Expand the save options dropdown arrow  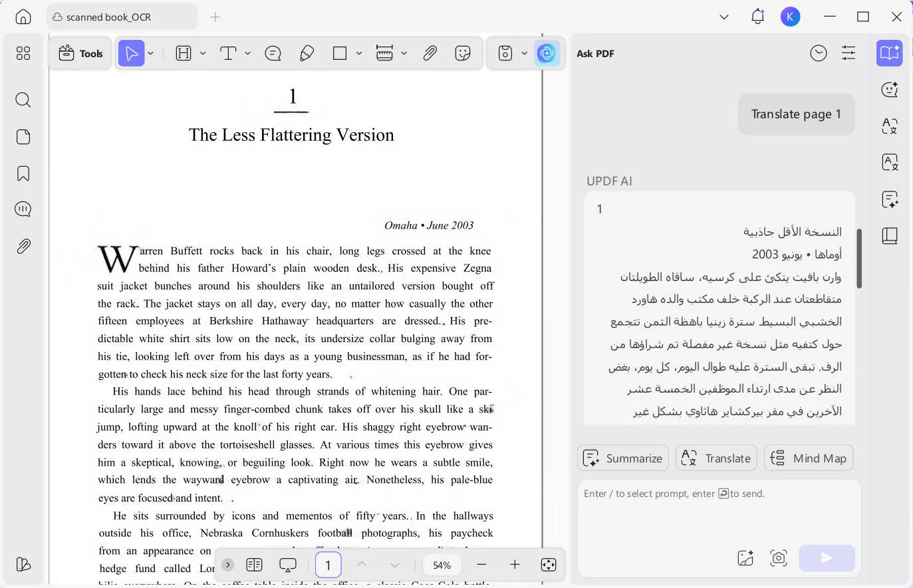(525, 53)
